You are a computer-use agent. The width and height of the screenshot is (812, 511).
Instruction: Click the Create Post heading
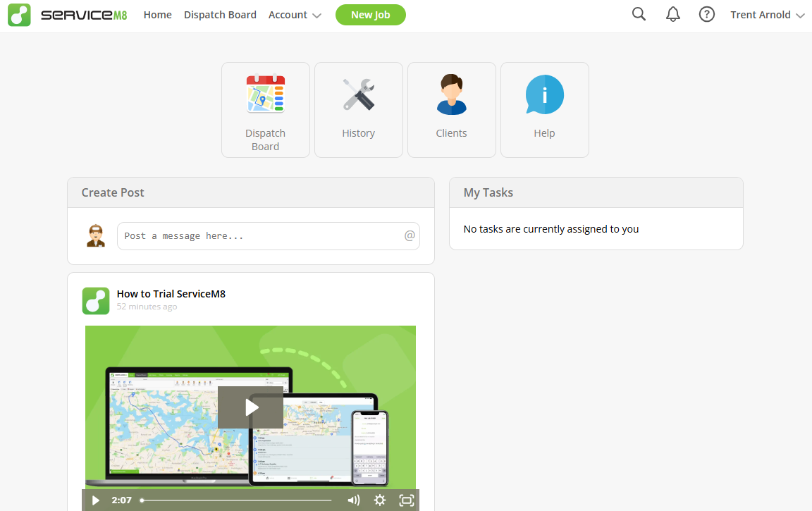[x=113, y=192]
